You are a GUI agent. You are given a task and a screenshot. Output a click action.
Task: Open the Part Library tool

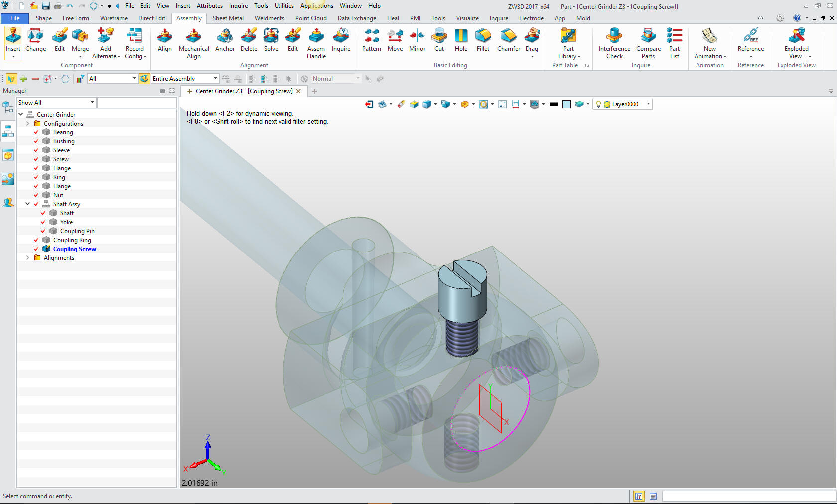pos(568,44)
